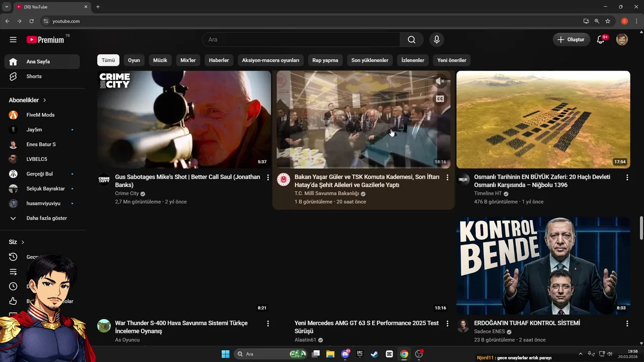Open LVBELC5 subscription
The height and width of the screenshot is (362, 644).
(42, 159)
